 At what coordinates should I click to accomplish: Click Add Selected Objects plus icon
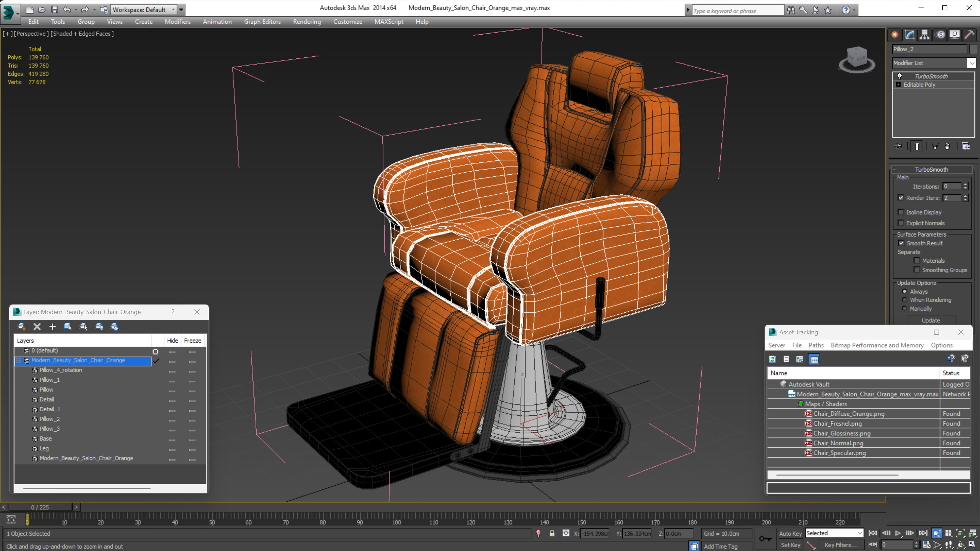click(53, 326)
